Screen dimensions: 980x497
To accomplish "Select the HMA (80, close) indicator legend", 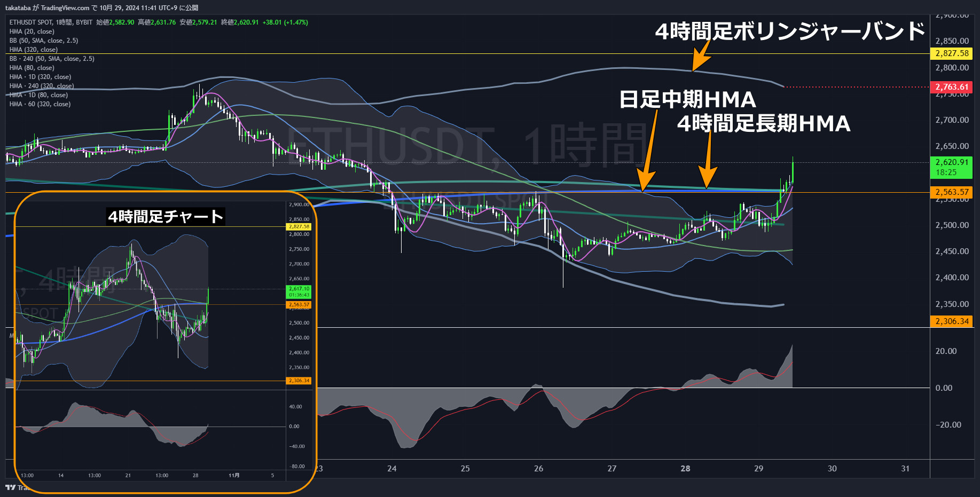I will (x=32, y=68).
